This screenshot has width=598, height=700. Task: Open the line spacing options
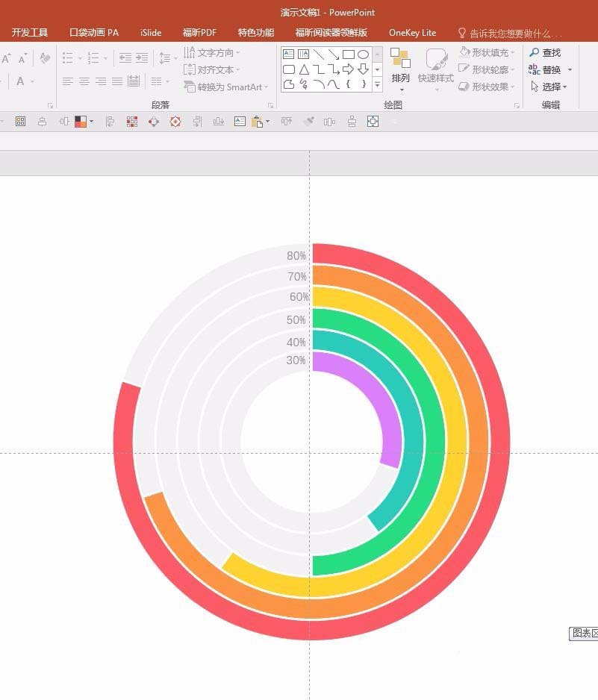tap(168, 58)
